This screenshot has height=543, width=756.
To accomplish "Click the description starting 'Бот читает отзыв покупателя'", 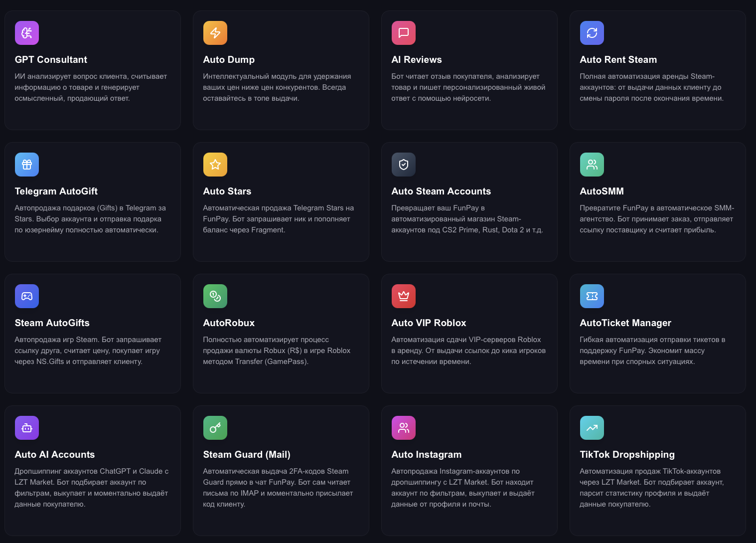I will (x=468, y=87).
